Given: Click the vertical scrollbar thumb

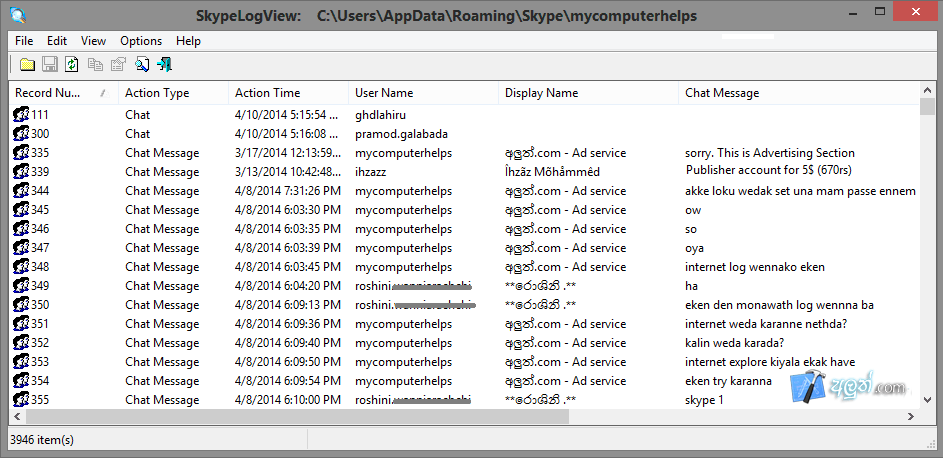Looking at the screenshot, I should [927, 106].
